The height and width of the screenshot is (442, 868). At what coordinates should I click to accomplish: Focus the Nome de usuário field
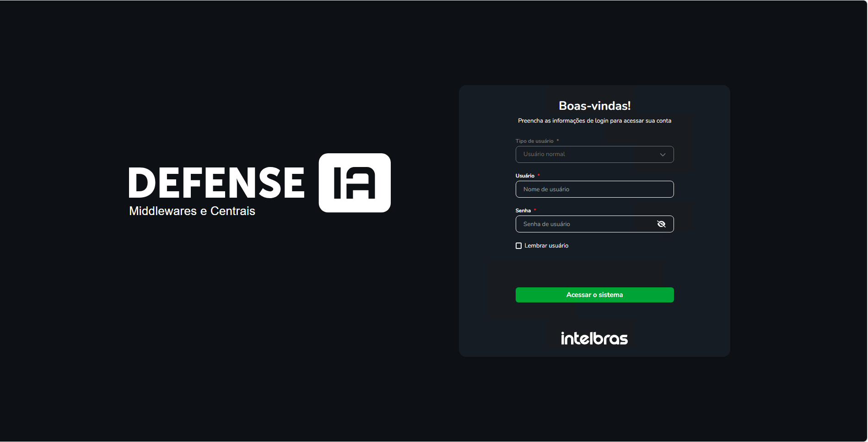click(x=594, y=189)
